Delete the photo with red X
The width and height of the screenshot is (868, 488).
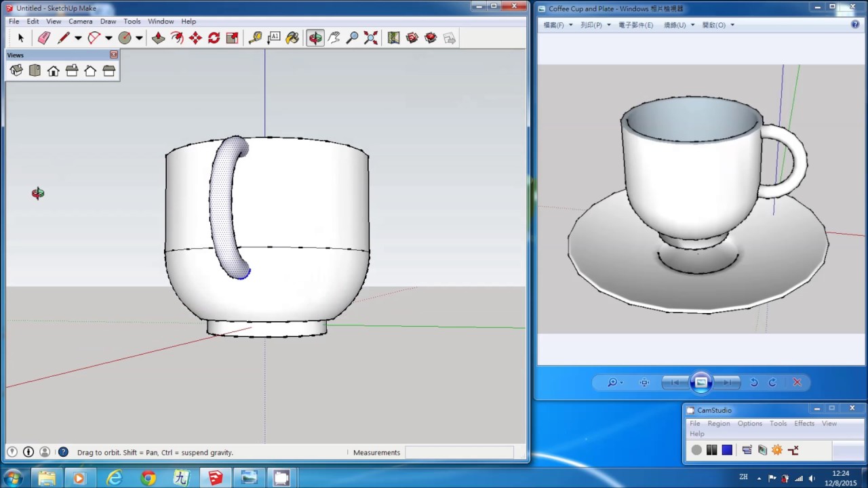797,382
